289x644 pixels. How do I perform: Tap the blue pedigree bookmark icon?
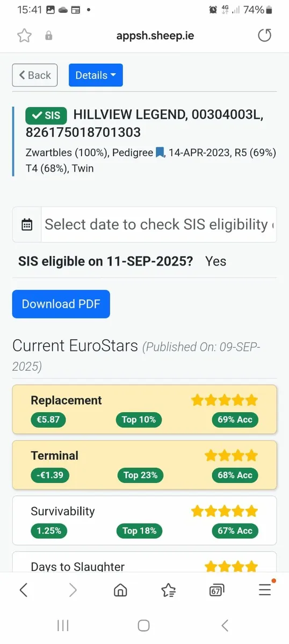pyautogui.click(x=160, y=153)
